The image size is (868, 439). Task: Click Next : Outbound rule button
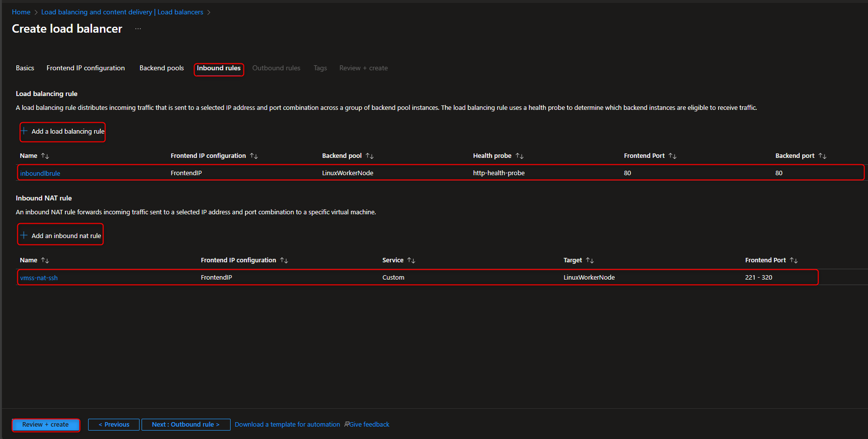point(186,425)
